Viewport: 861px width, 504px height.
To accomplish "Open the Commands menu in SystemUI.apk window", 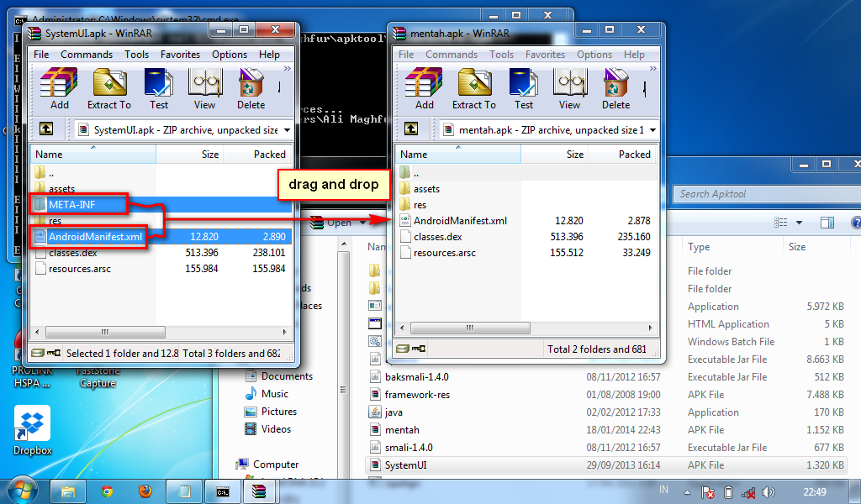I will (x=87, y=54).
